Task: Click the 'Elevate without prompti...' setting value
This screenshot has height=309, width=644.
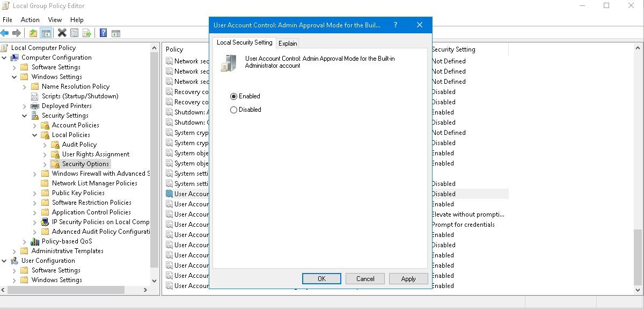Action: point(468,214)
